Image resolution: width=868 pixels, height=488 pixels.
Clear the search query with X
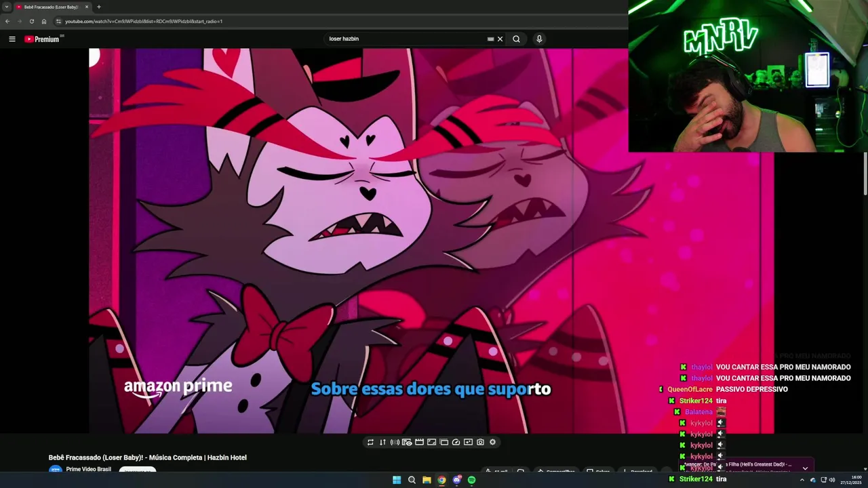coord(500,39)
